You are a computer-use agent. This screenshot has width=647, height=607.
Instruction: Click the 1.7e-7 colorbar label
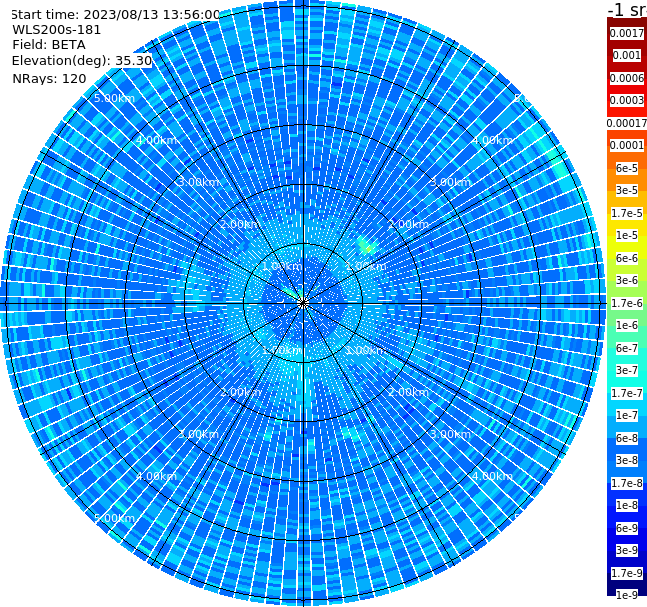coord(627,393)
